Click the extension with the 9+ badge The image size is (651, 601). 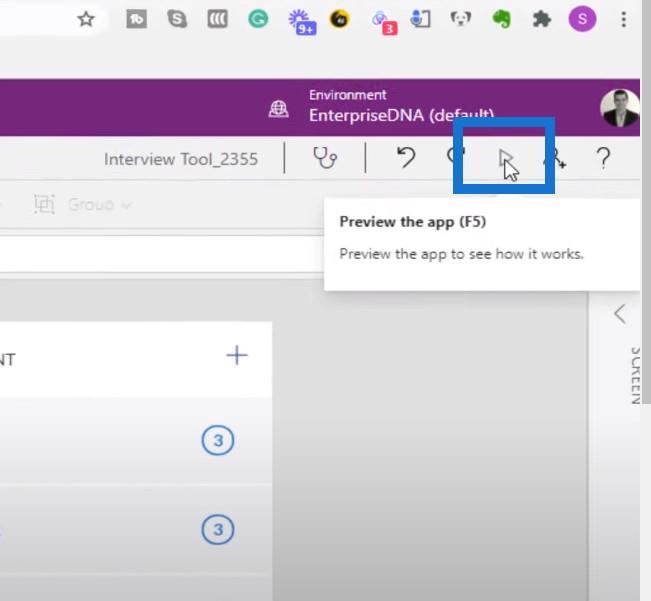[x=302, y=22]
